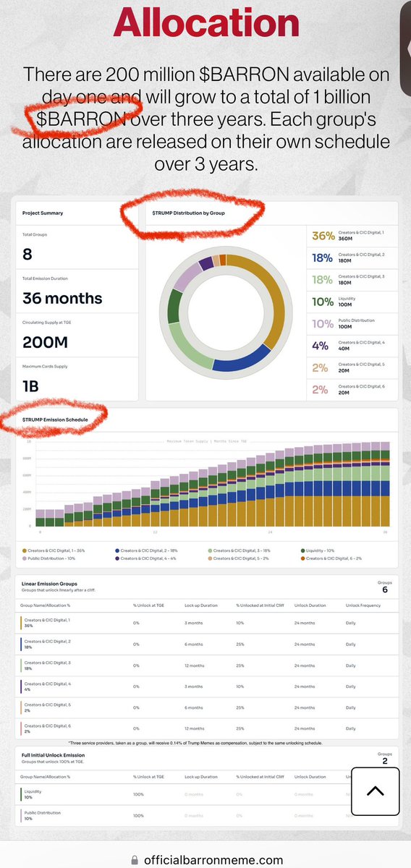Click the red Allocation page title
The image size is (411, 868).
click(x=205, y=22)
